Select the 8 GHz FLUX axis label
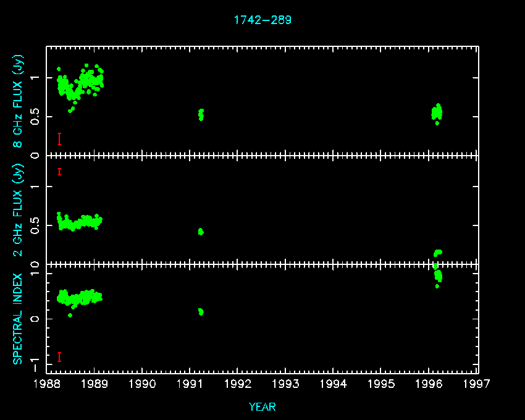Viewport: 525px width, 420px height. click(18, 101)
